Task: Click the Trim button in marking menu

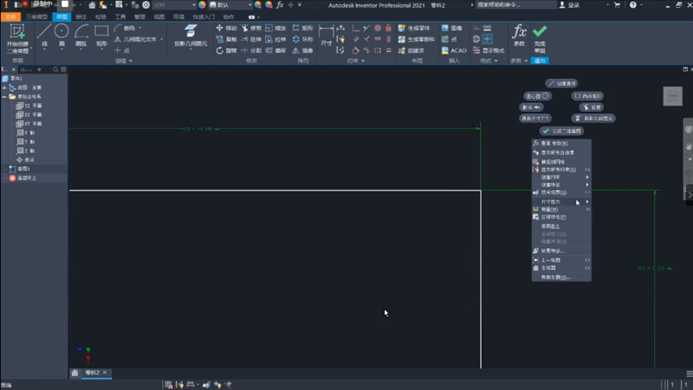Action: pyautogui.click(x=591, y=107)
